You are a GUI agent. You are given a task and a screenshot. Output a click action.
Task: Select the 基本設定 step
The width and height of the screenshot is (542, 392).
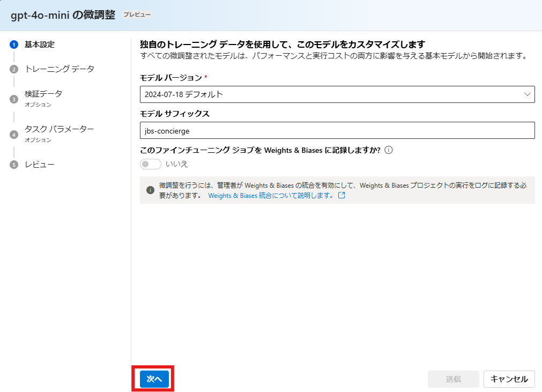(40, 45)
